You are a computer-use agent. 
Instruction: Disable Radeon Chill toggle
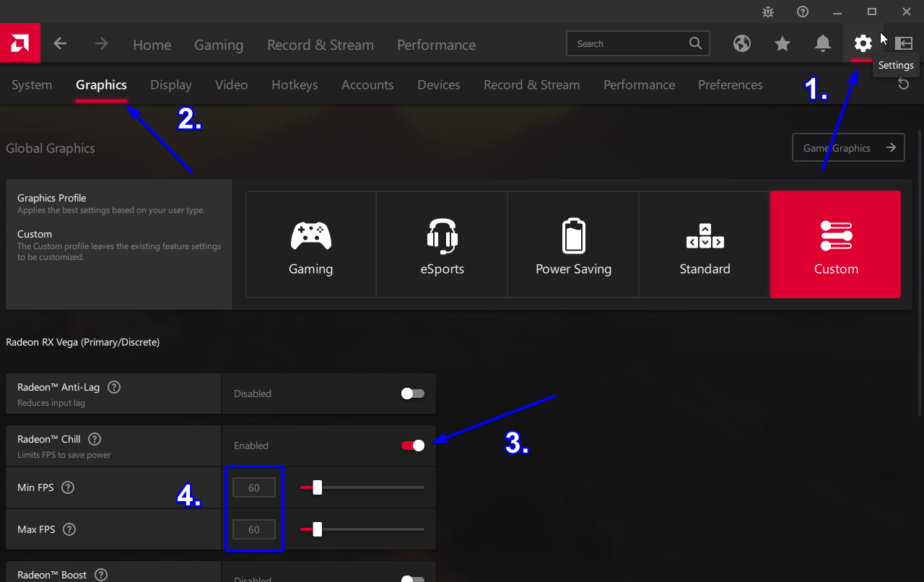[413, 446]
